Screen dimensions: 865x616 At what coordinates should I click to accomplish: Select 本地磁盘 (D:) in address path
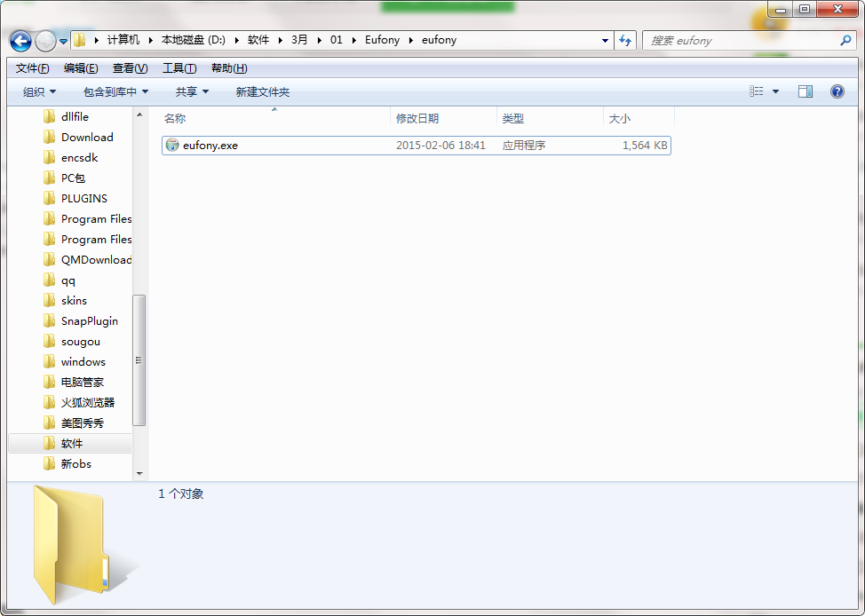point(193,40)
